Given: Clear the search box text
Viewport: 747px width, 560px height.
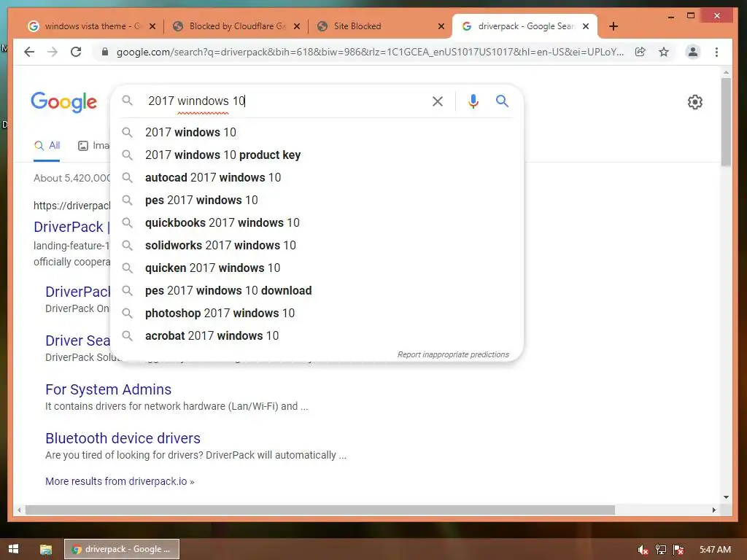Looking at the screenshot, I should (438, 101).
